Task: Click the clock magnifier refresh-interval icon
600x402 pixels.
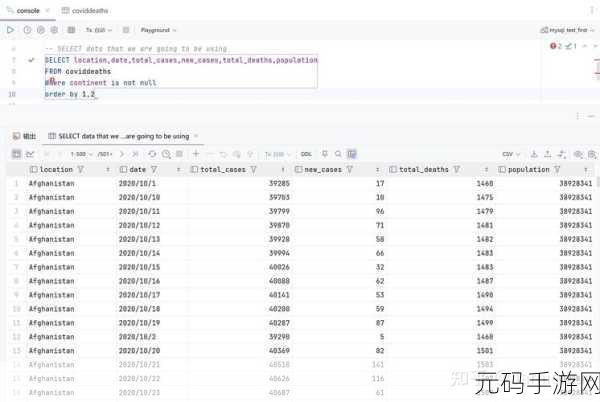Action: point(166,154)
